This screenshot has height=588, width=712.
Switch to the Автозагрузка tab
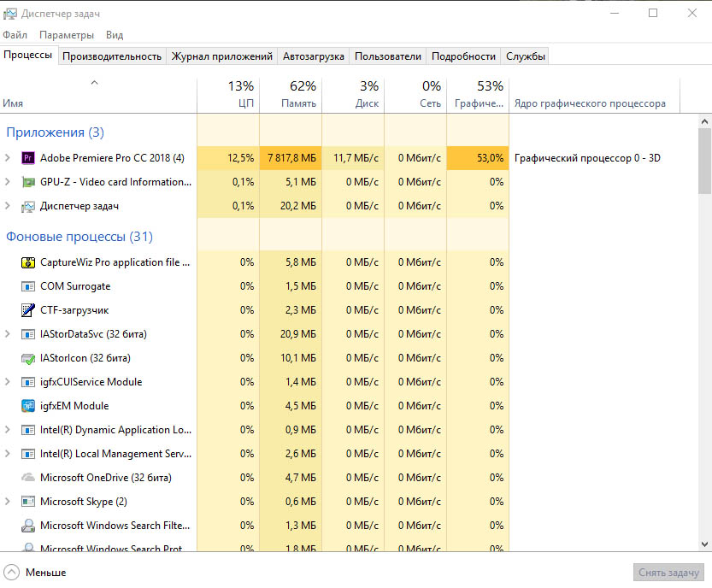(x=314, y=56)
